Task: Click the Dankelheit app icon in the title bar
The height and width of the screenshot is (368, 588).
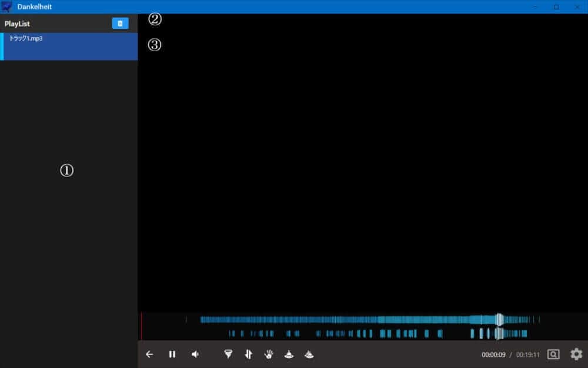Action: click(x=7, y=6)
